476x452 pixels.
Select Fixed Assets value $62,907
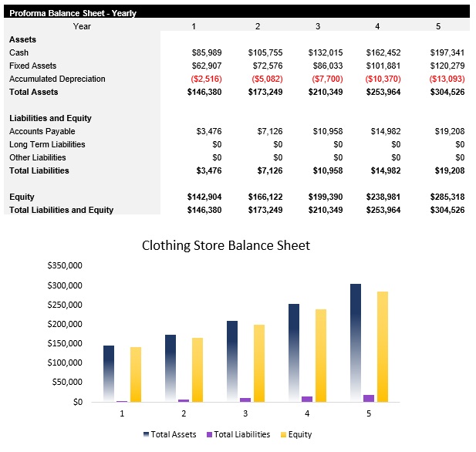pyautogui.click(x=207, y=66)
